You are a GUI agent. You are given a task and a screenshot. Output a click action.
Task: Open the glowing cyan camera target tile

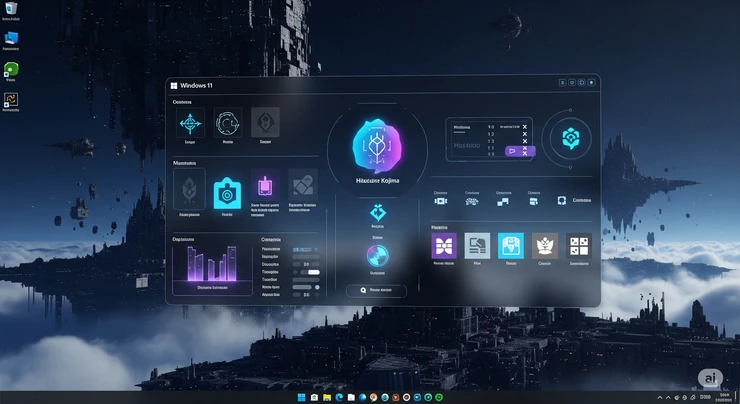point(227,194)
